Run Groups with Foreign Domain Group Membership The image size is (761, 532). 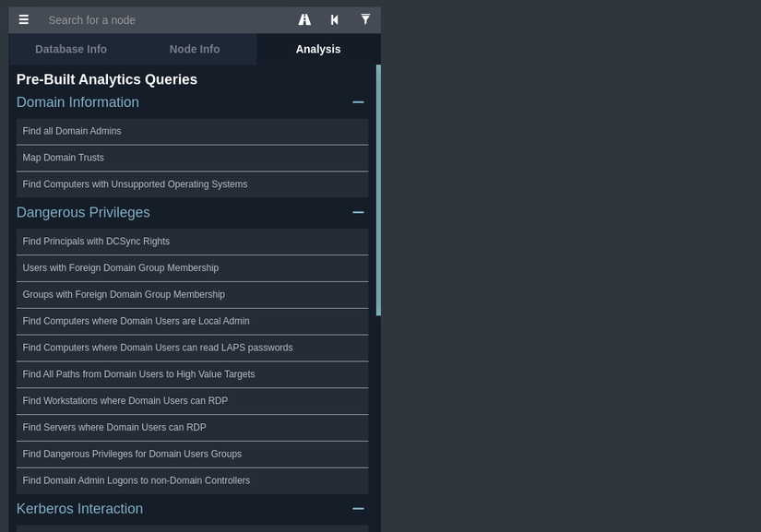coord(192,294)
